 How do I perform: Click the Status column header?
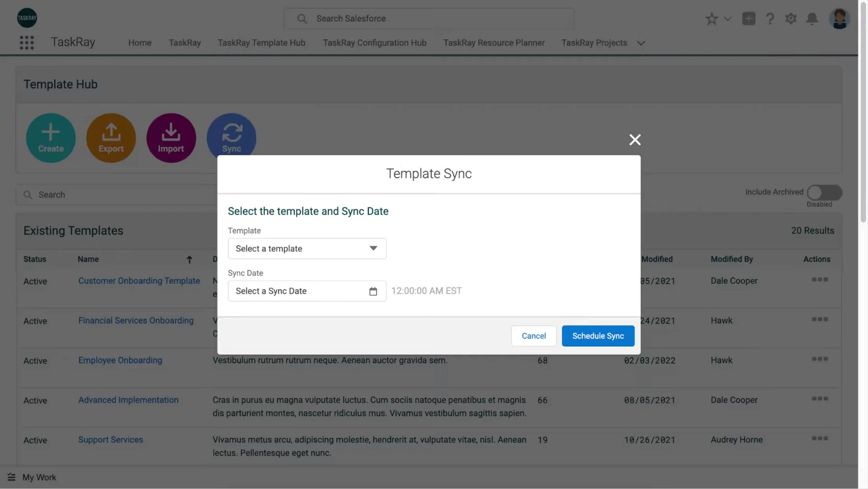point(35,259)
